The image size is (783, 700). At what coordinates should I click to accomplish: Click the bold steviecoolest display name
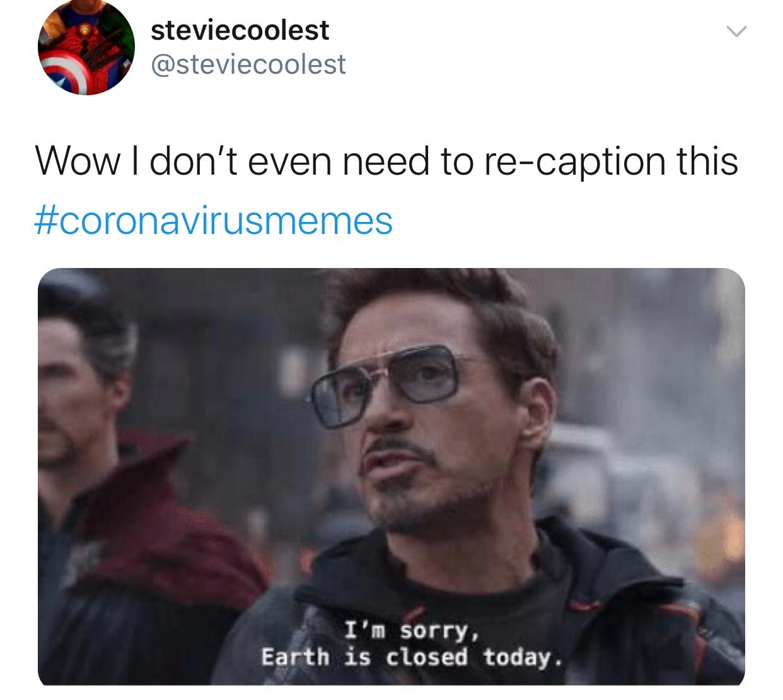click(240, 30)
